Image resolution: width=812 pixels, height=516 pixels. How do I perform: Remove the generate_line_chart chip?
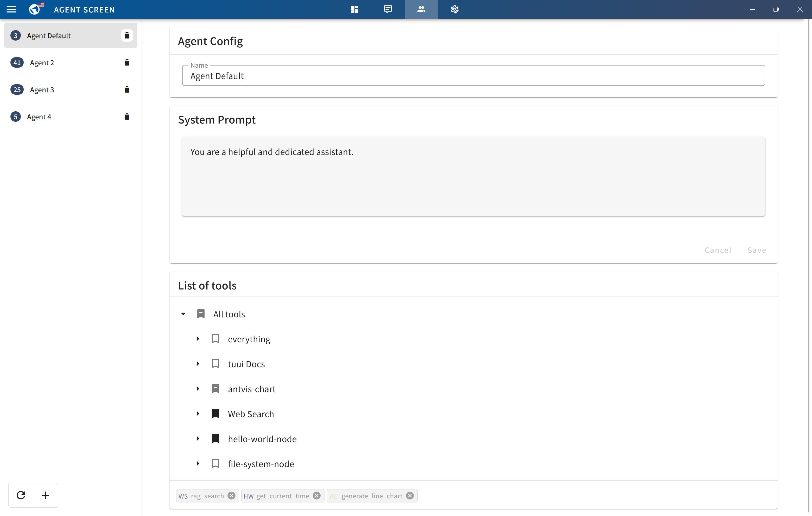(410, 496)
